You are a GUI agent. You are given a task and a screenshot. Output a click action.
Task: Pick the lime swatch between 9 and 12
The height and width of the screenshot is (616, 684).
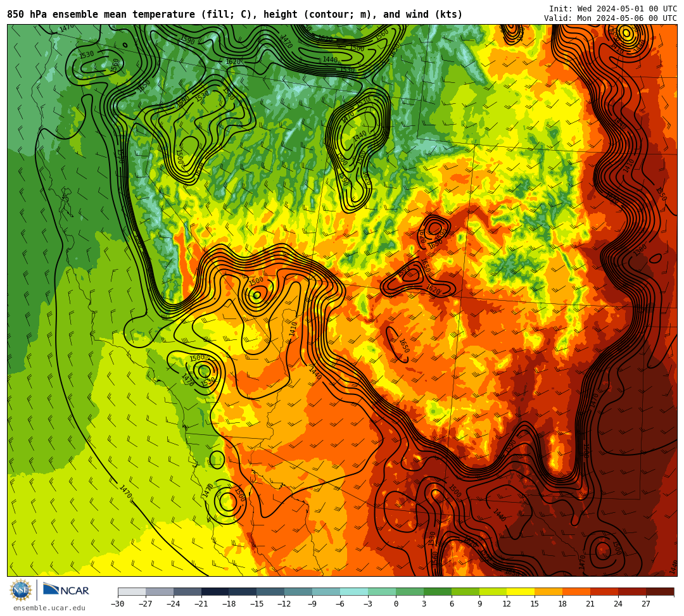click(x=493, y=591)
